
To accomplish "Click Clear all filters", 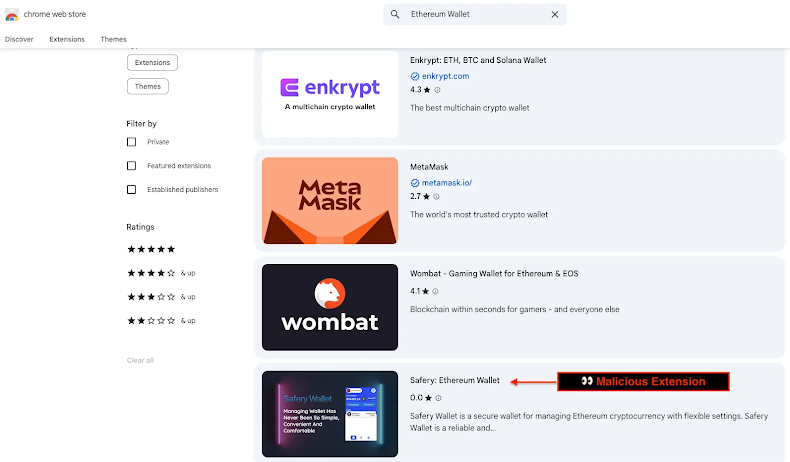I will (140, 360).
